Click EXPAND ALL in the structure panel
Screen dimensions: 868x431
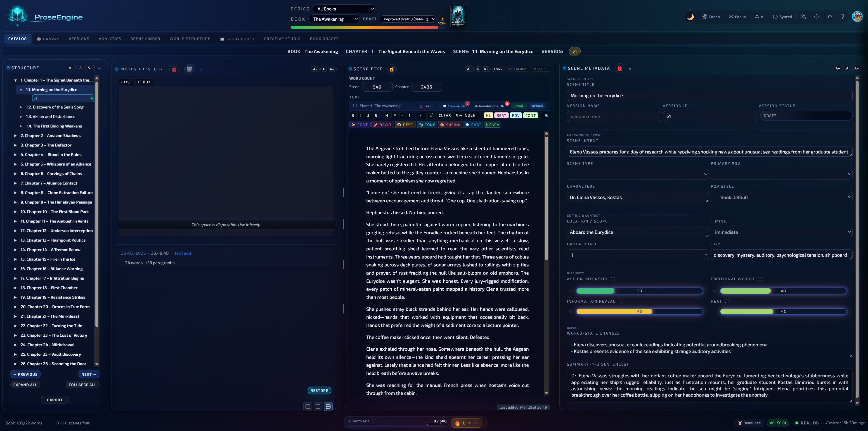coord(25,384)
